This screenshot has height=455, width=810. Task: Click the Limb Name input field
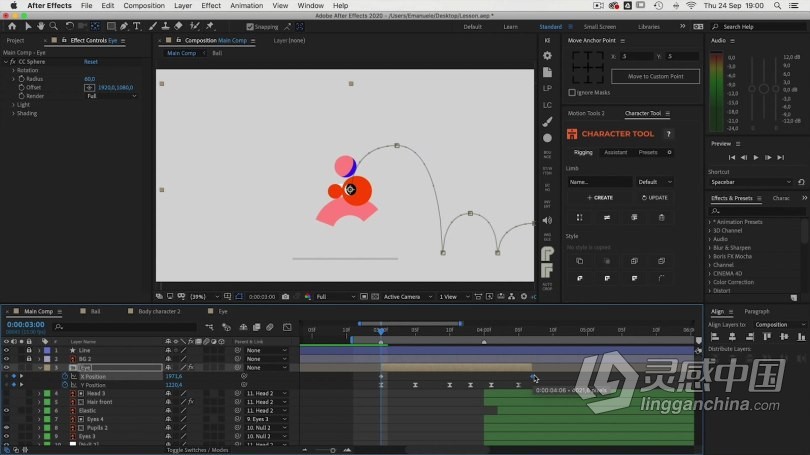click(599, 182)
